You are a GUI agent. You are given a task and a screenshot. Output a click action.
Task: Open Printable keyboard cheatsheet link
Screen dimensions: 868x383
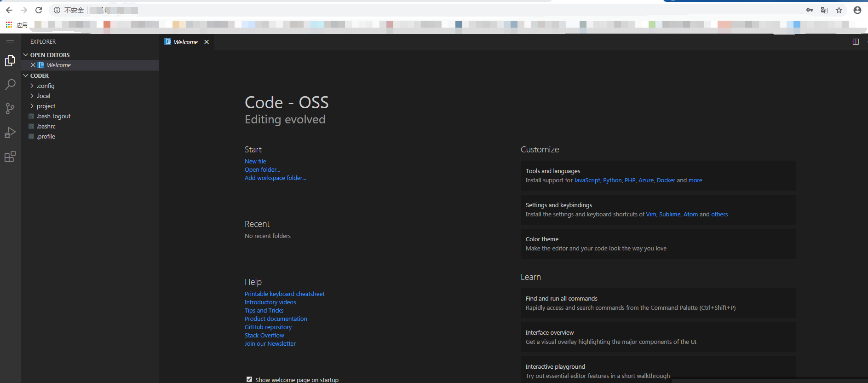click(x=284, y=294)
